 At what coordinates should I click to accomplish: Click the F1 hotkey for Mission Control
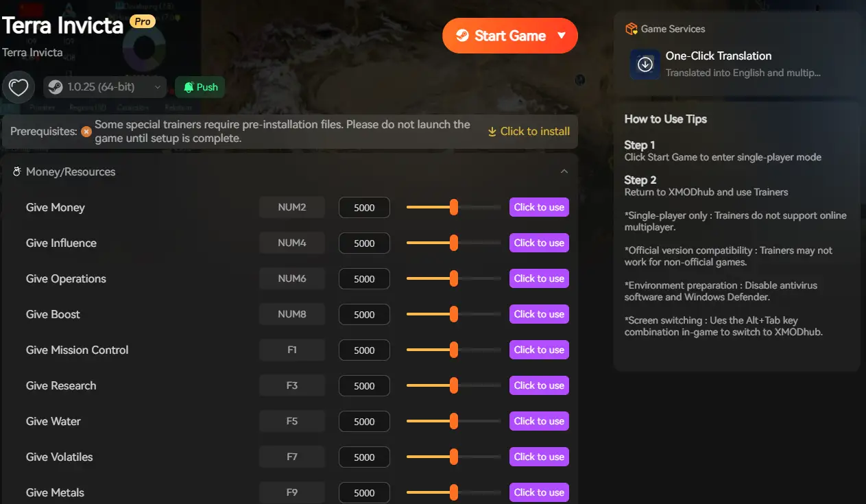[x=292, y=350]
